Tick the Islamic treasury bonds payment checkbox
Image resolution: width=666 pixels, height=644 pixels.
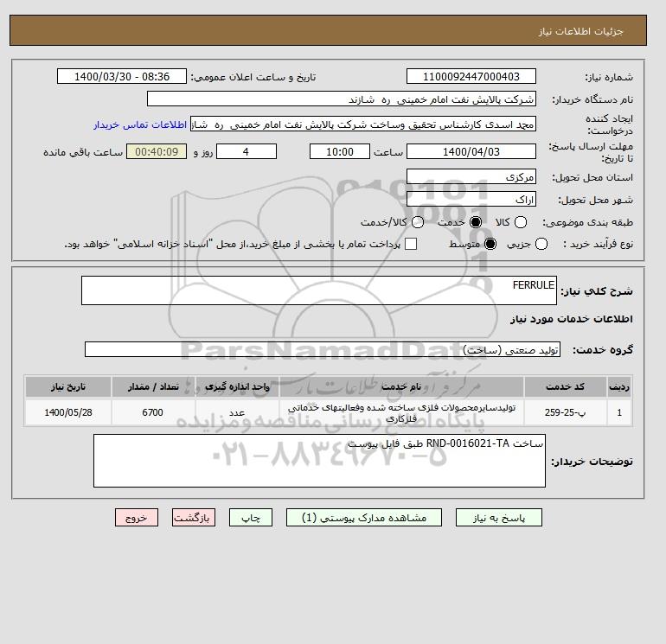click(411, 244)
